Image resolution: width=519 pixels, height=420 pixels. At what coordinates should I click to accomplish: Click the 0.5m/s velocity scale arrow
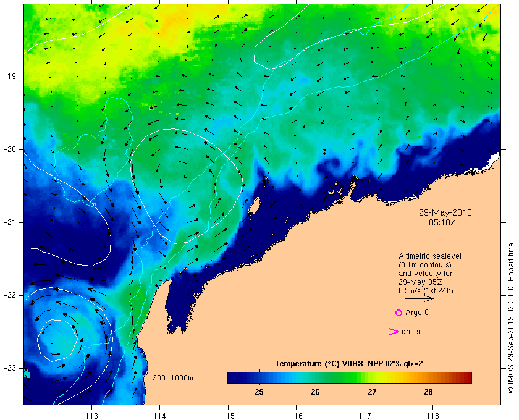click(x=419, y=299)
